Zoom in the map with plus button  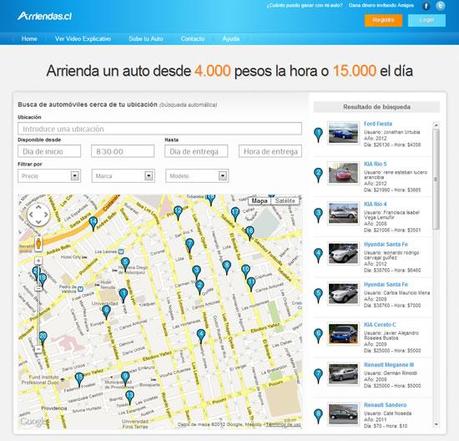point(38,260)
